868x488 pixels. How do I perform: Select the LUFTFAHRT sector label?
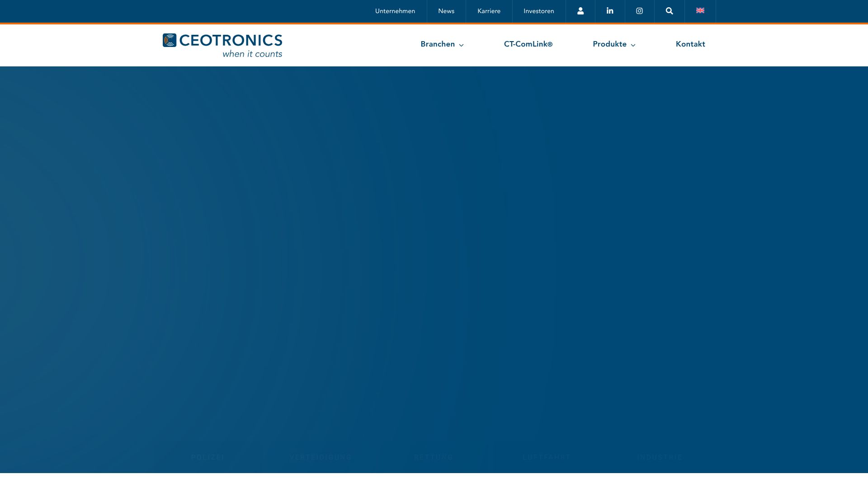546,457
